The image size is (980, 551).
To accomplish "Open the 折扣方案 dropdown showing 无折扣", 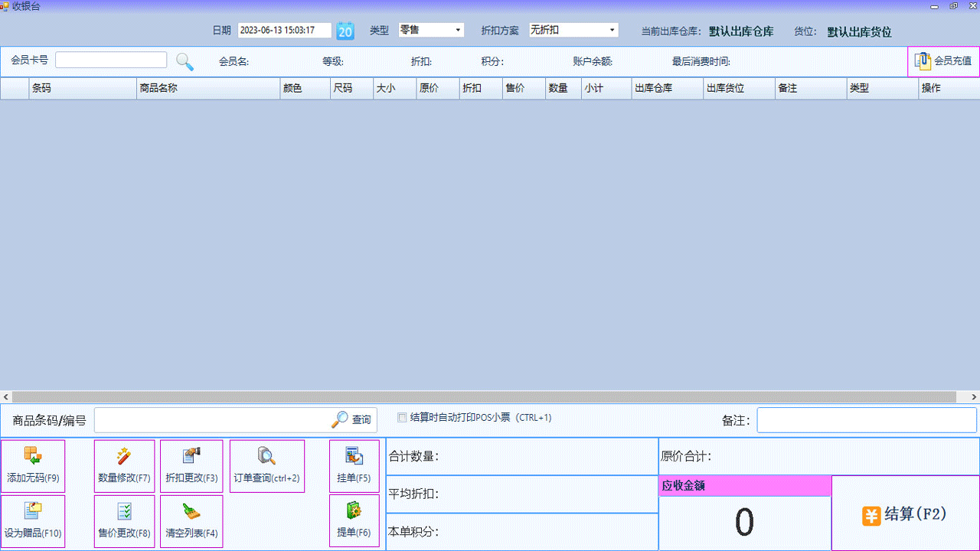I will point(573,30).
